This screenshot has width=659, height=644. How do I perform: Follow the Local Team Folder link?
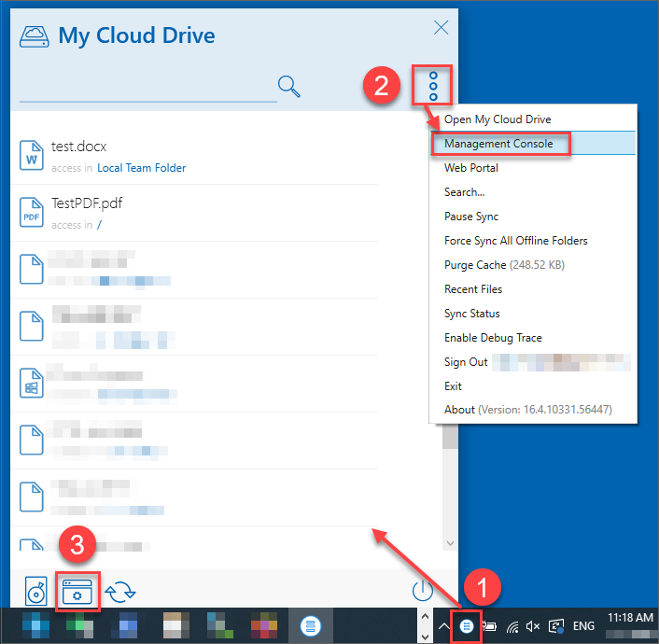click(141, 168)
